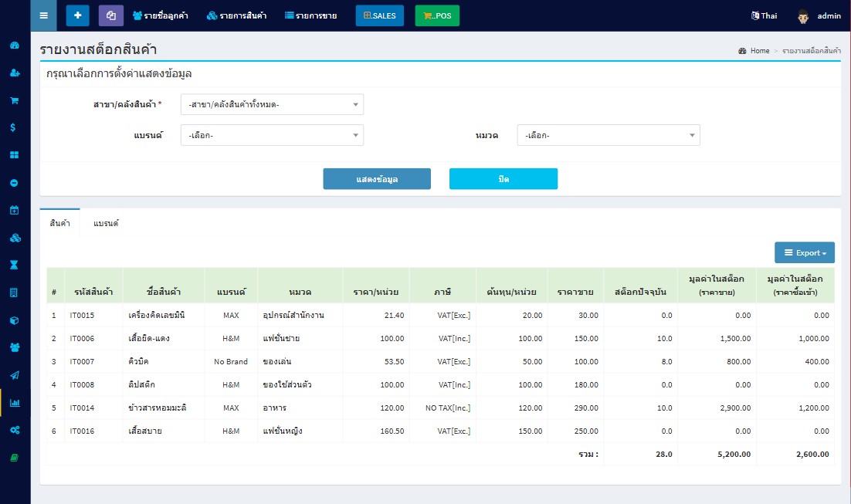Click product code IT0007

[x=82, y=361]
